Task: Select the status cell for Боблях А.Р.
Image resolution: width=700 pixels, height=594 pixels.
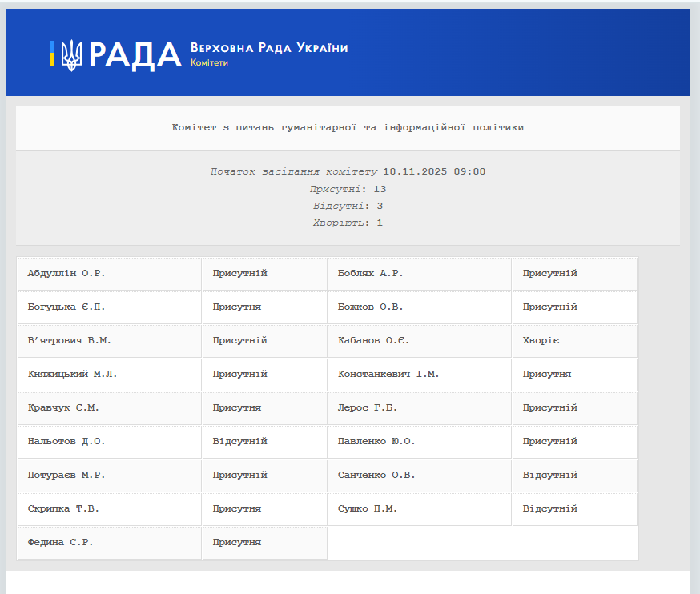Action: pos(574,274)
